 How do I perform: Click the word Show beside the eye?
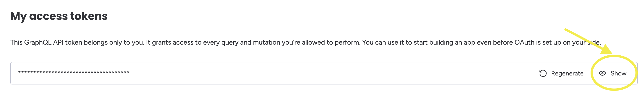[618, 73]
